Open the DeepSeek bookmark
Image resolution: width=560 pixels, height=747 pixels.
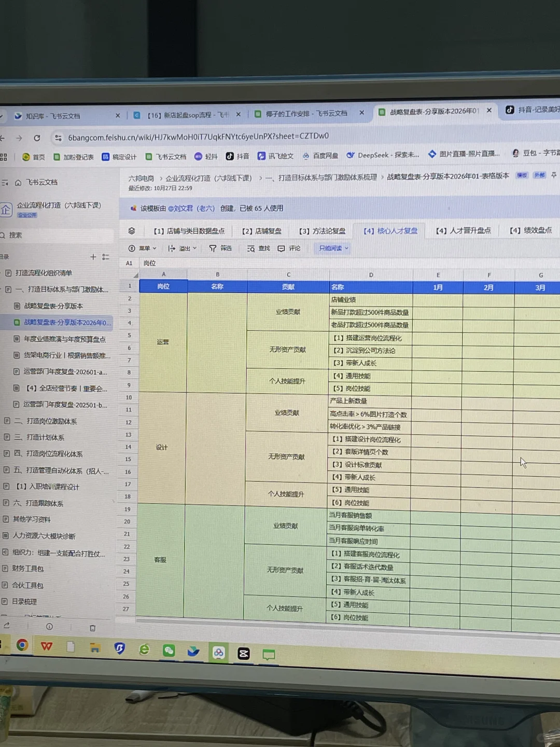383,155
